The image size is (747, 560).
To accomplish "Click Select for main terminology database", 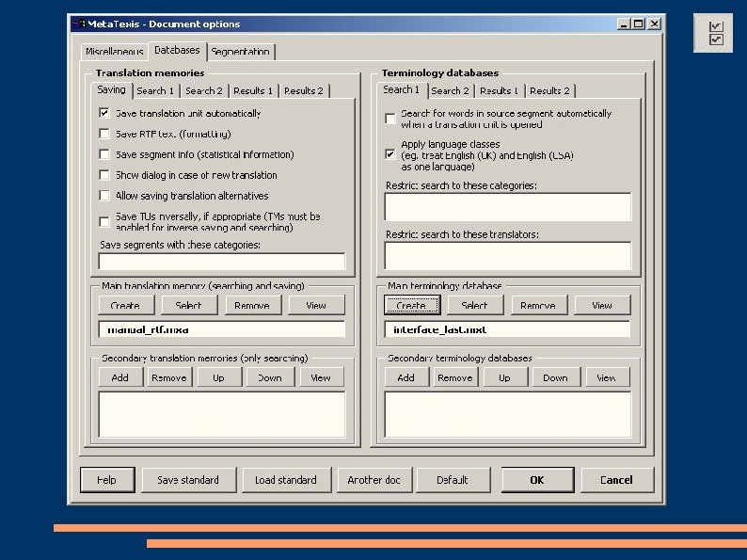I will pyautogui.click(x=475, y=306).
